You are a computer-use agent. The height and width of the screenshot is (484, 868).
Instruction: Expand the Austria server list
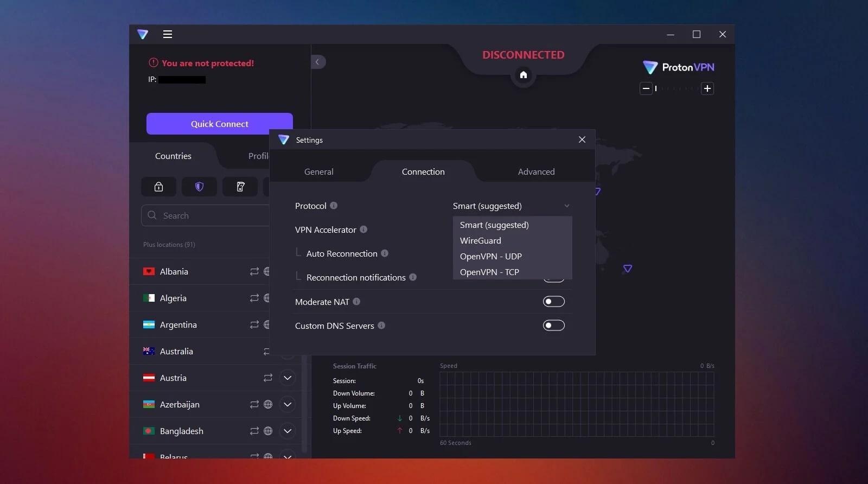[x=288, y=378]
